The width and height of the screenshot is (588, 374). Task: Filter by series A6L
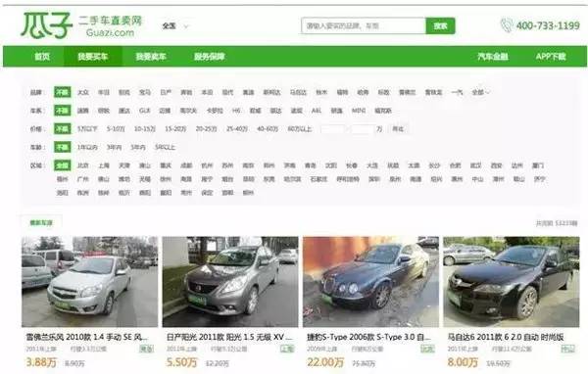tap(317, 111)
